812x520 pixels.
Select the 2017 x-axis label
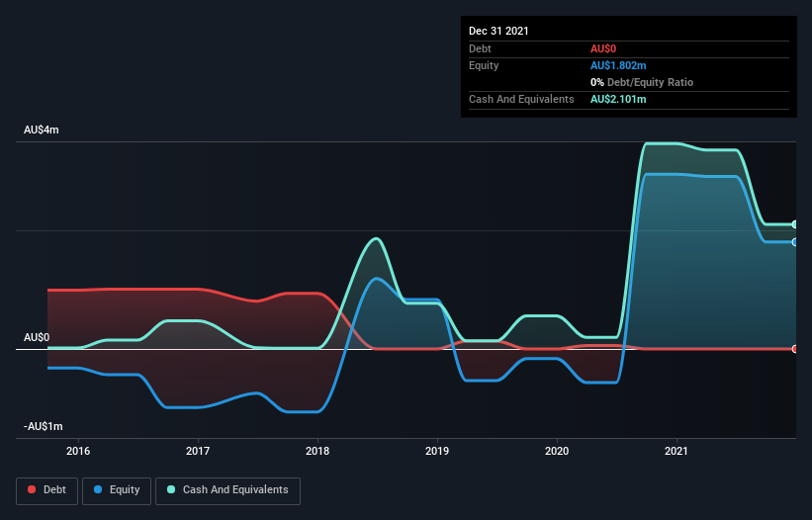pos(198,451)
